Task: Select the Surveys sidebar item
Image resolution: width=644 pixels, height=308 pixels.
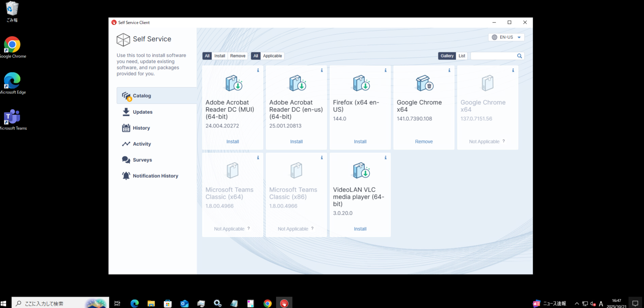Action: (142, 160)
